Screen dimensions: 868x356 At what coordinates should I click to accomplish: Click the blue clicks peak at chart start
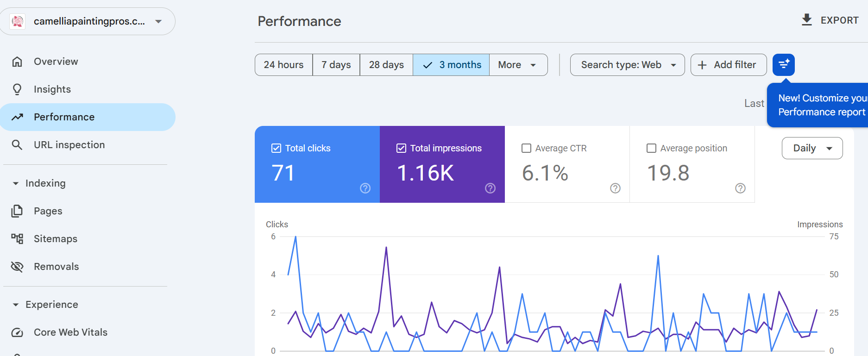tap(296, 237)
